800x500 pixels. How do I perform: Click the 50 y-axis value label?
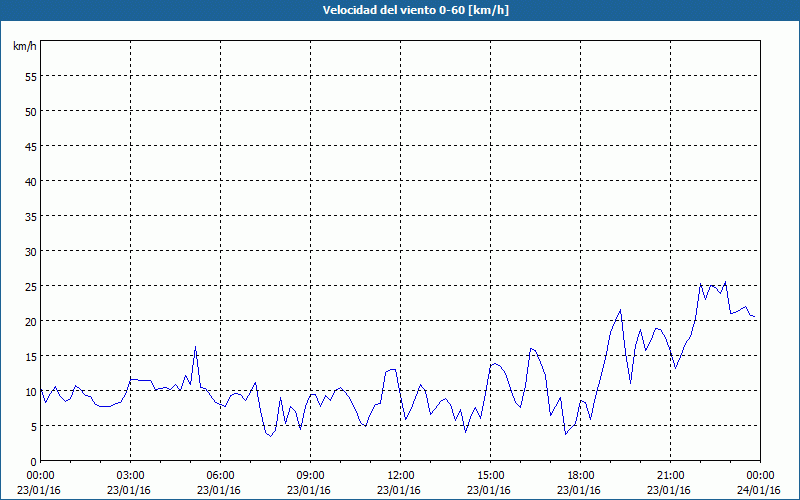31,112
